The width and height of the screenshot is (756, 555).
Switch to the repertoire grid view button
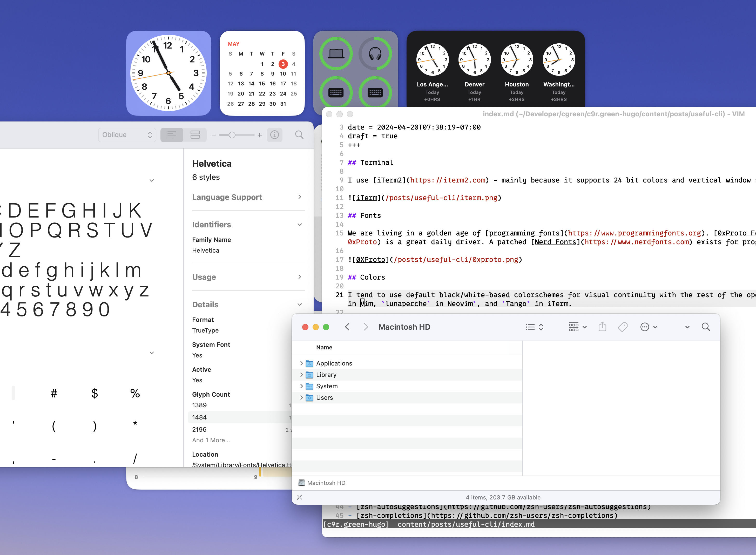(195, 135)
